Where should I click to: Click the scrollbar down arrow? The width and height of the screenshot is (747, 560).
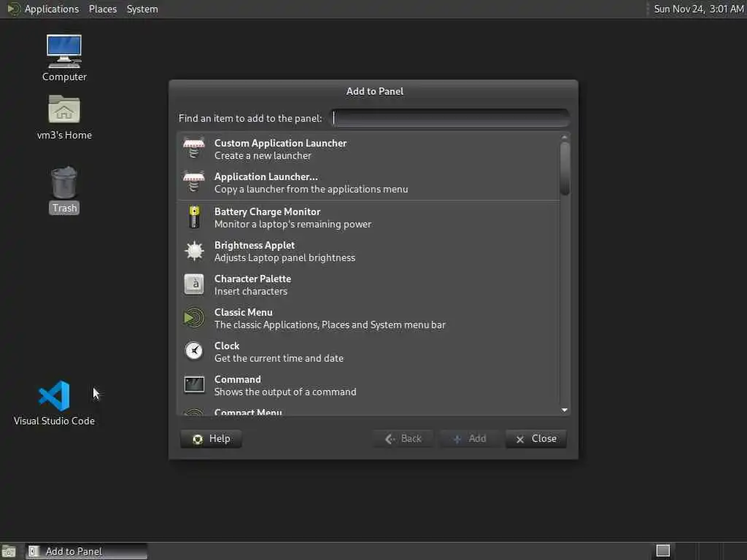click(x=565, y=410)
